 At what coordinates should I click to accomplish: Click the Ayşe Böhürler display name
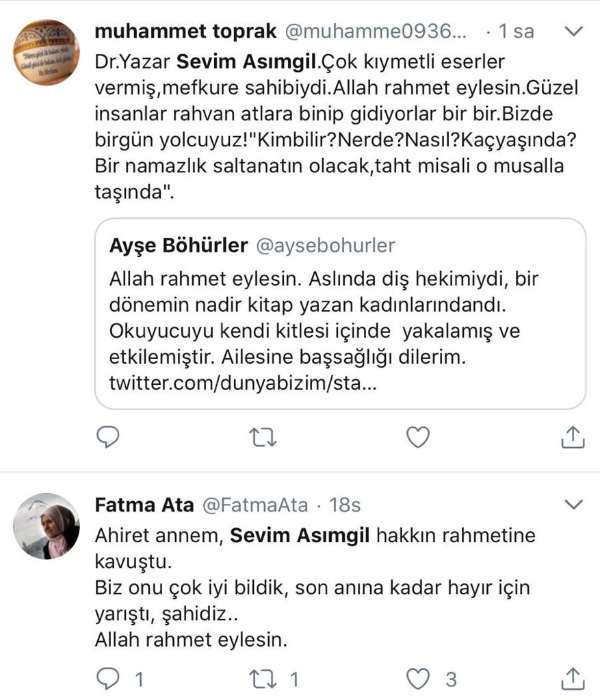(178, 246)
